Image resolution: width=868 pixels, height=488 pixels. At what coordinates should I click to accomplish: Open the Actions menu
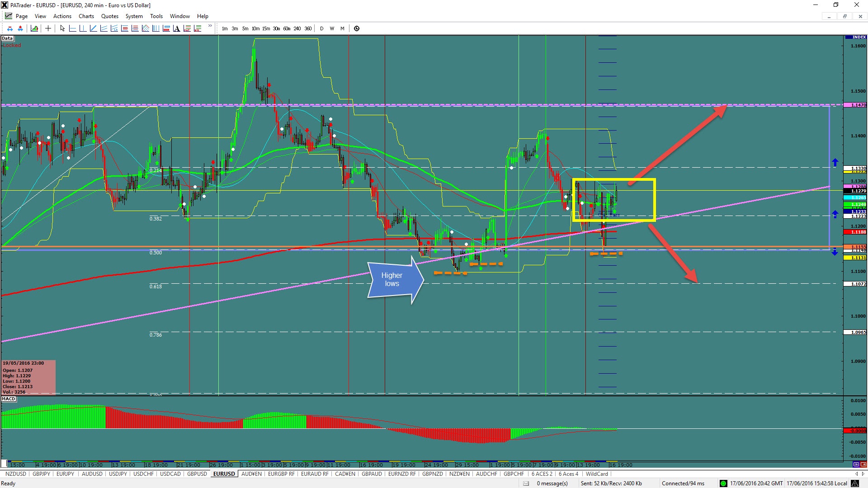pyautogui.click(x=62, y=16)
